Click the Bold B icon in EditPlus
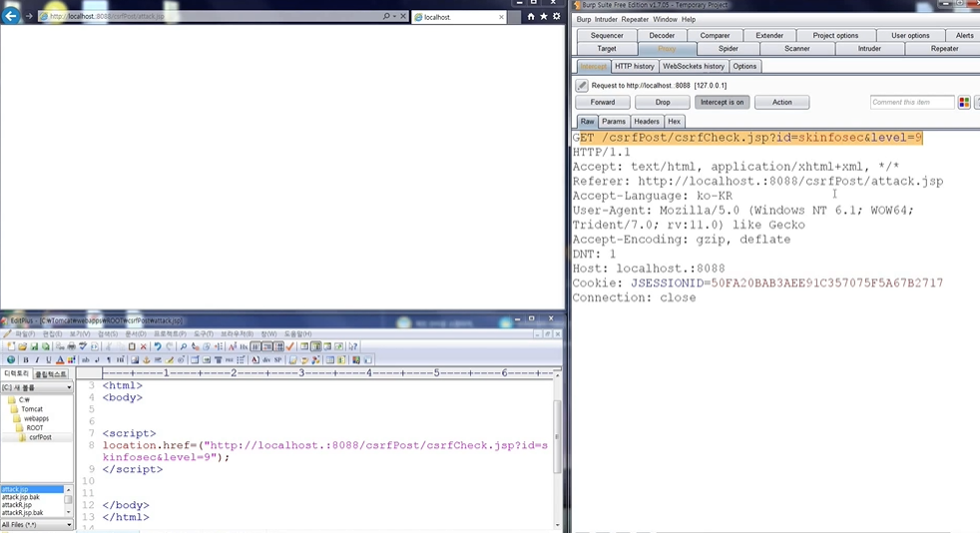 [26, 360]
